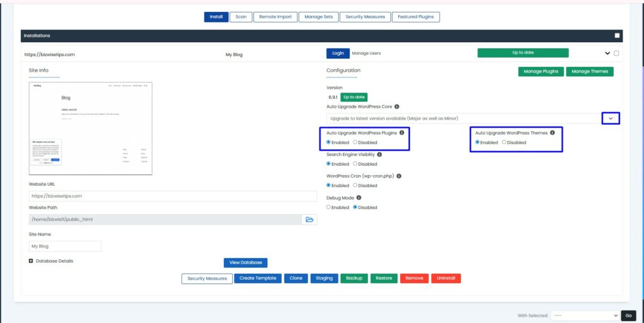Open the With Selected dropdown
This screenshot has width=644, height=323.
click(x=585, y=315)
